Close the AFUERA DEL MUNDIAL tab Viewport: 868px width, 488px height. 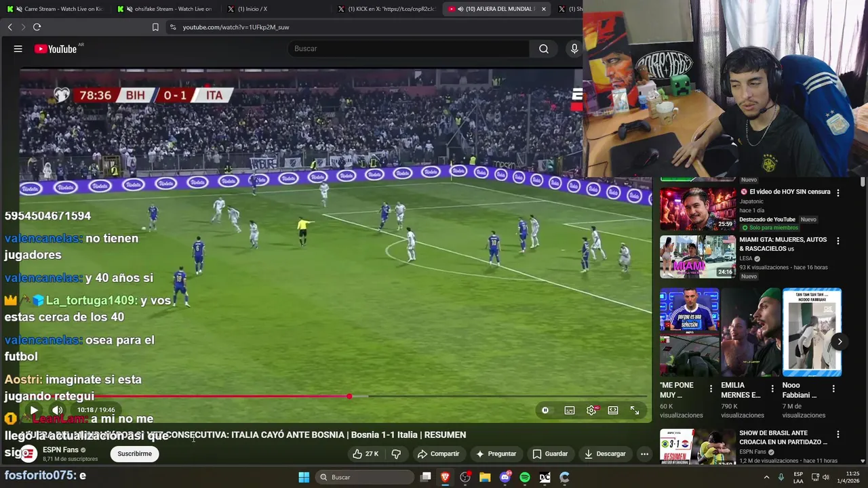click(x=543, y=9)
